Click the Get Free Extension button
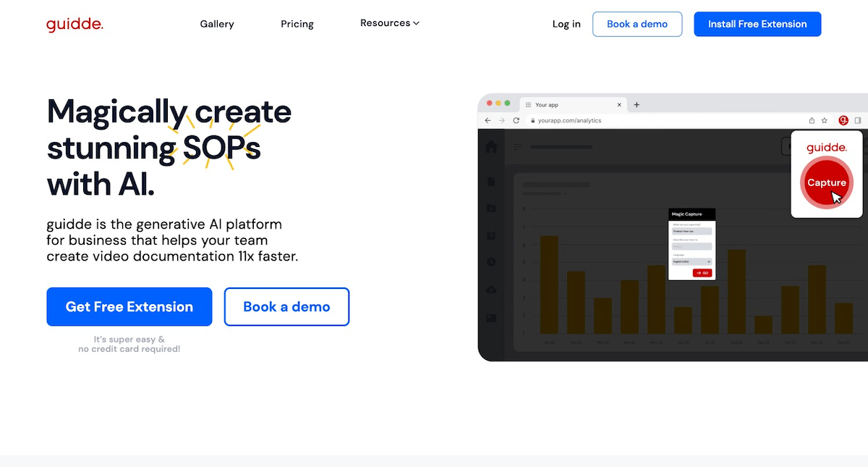The image size is (868, 467). point(129,306)
